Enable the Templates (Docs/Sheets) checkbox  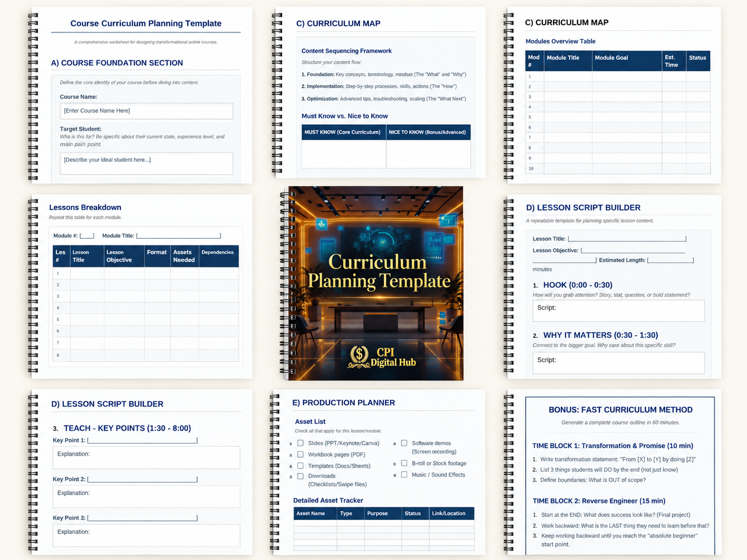pos(301,466)
